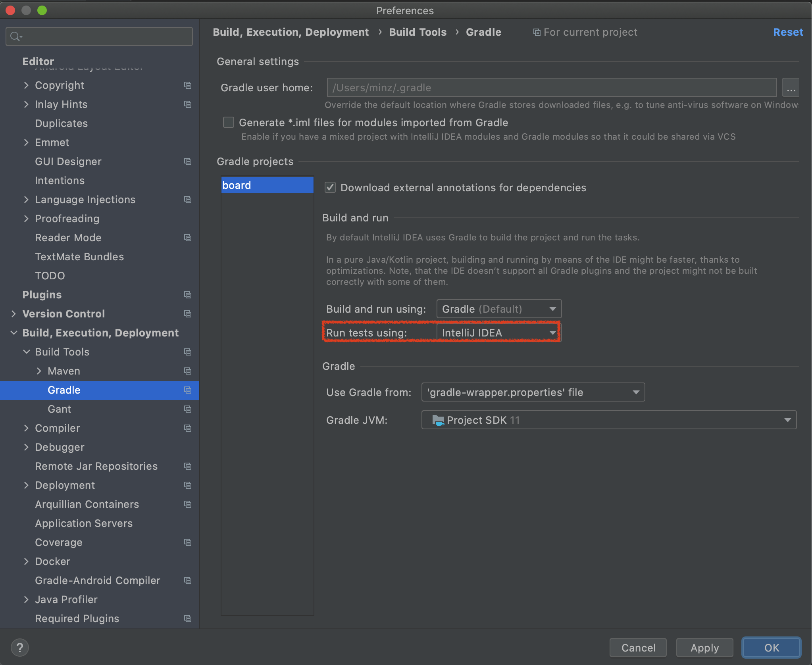
Task: Collapse the Build Tools tree node
Action: [27, 352]
